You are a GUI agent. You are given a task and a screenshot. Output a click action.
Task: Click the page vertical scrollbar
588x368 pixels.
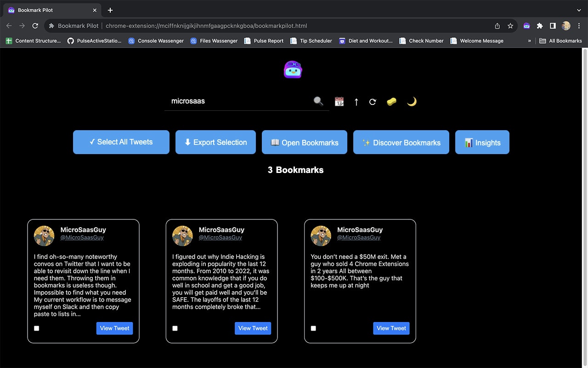click(x=585, y=208)
